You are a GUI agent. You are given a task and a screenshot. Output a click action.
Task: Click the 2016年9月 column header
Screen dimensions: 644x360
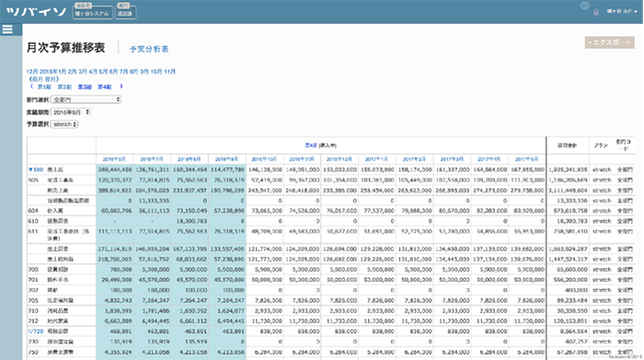[226, 159]
